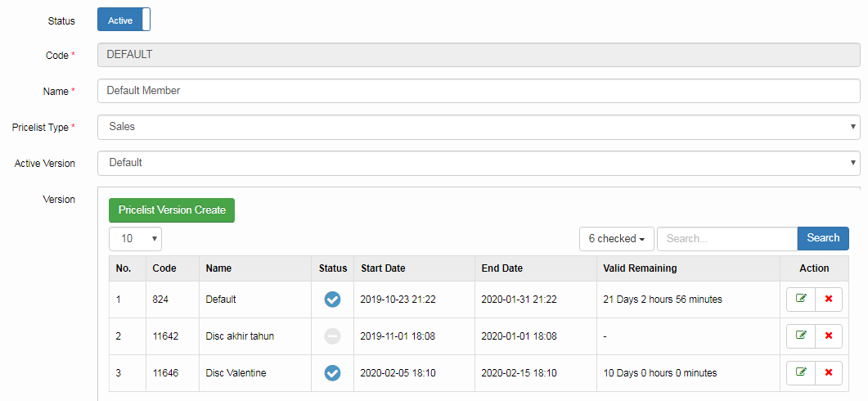Click the Pricelist Version Create button

coord(172,210)
